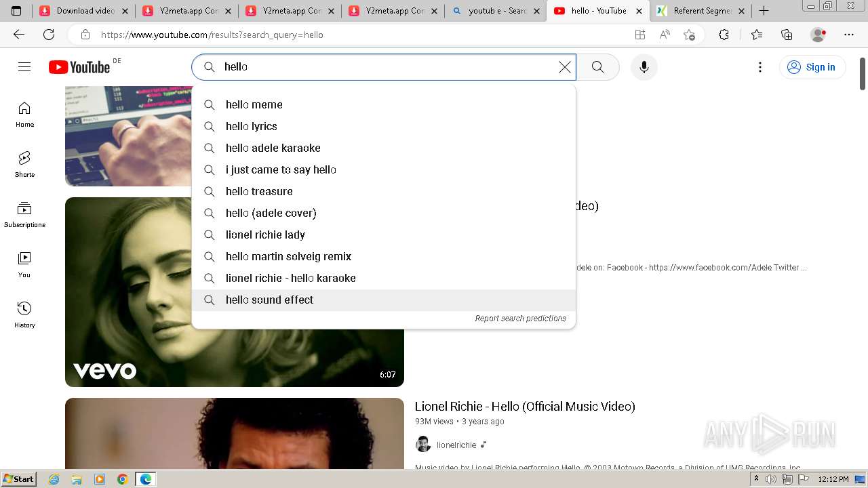Viewport: 868px width, 488px height.
Task: Open History in the left sidebar
Action: pos(24,315)
